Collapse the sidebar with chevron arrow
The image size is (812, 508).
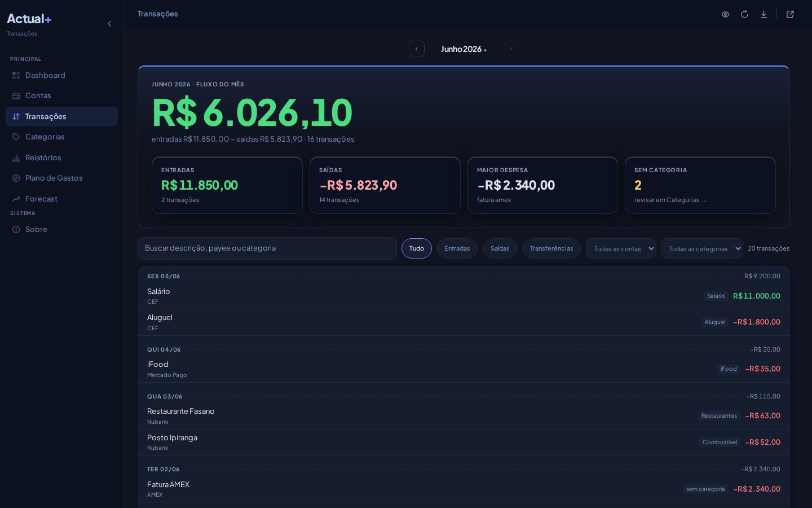click(x=109, y=24)
